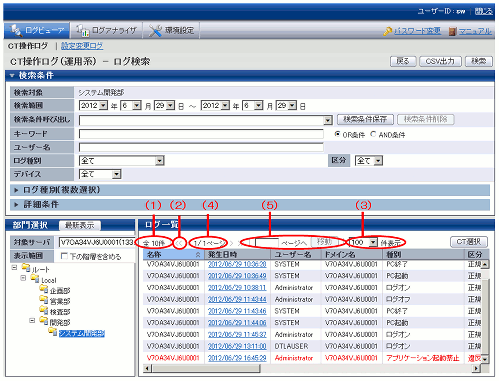This screenshot has width=499, height=381.
Task: Click the horizontal scroll right arrow
Action: point(477,368)
